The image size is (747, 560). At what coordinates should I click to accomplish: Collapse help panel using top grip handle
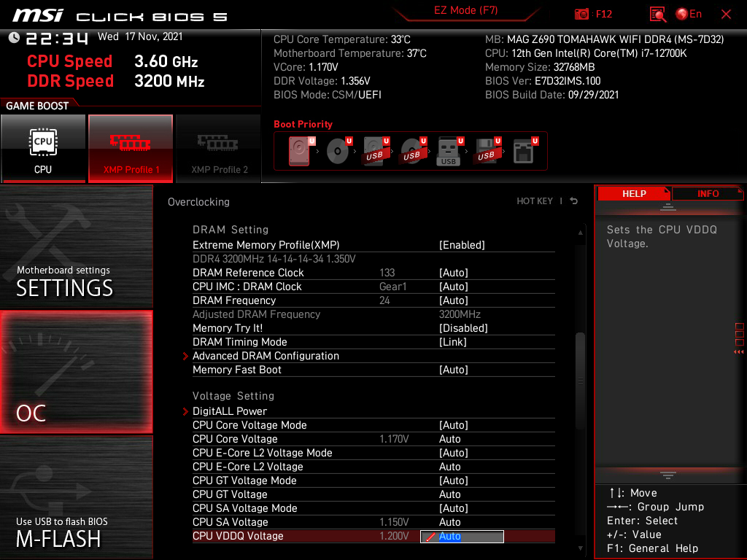point(668,206)
